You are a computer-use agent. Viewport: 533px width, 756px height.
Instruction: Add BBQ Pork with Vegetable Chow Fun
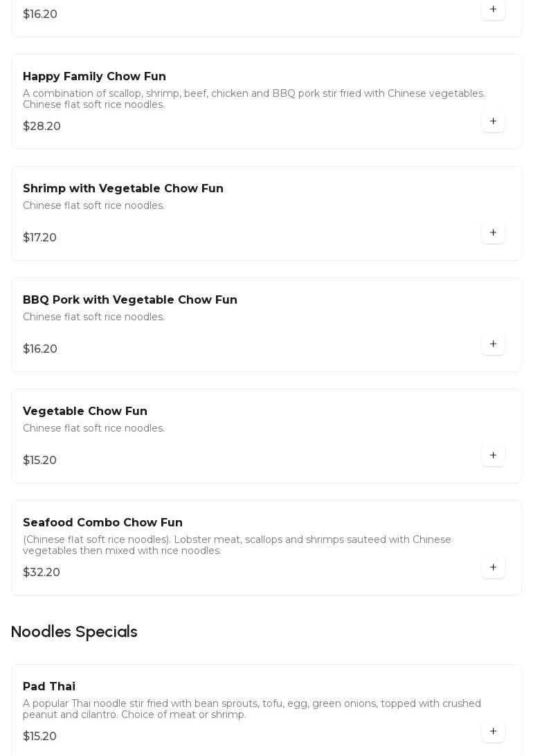coord(493,344)
